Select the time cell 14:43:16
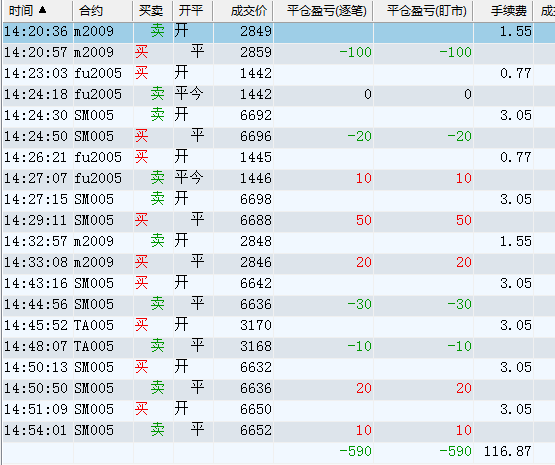Screen dimensions: 555x465 point(35,283)
